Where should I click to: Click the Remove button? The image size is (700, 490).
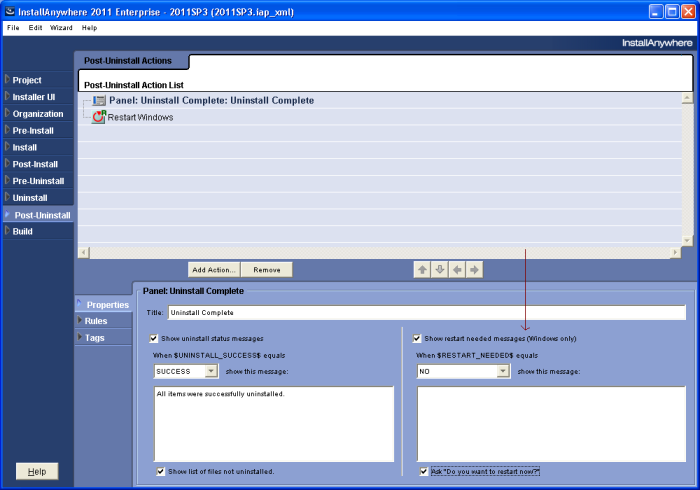coord(267,270)
